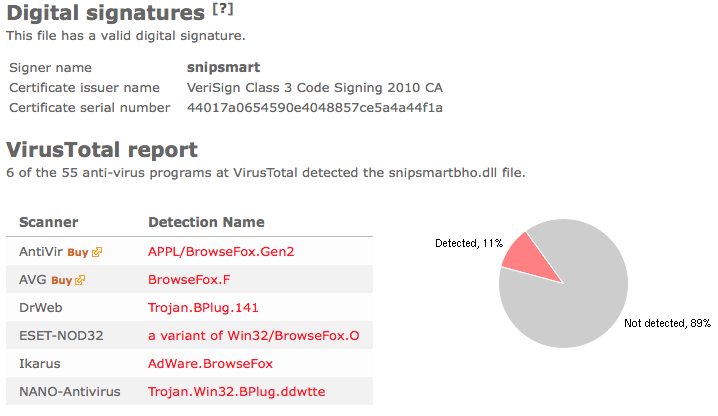Click the ESET-NOD32 scanner row
Image resolution: width=718 pixels, height=416 pixels.
190,335
